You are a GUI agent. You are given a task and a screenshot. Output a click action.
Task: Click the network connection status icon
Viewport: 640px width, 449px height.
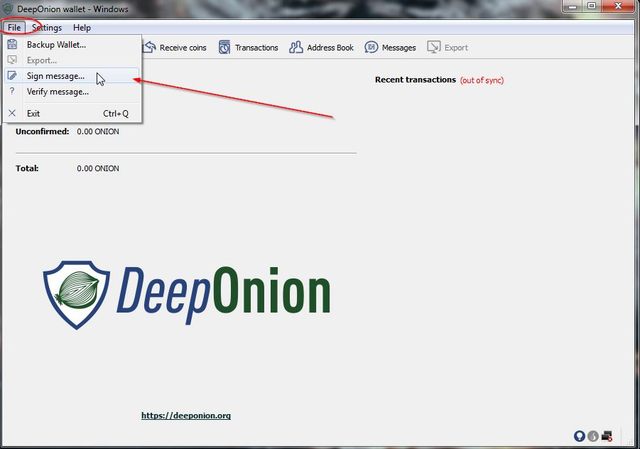[607, 436]
